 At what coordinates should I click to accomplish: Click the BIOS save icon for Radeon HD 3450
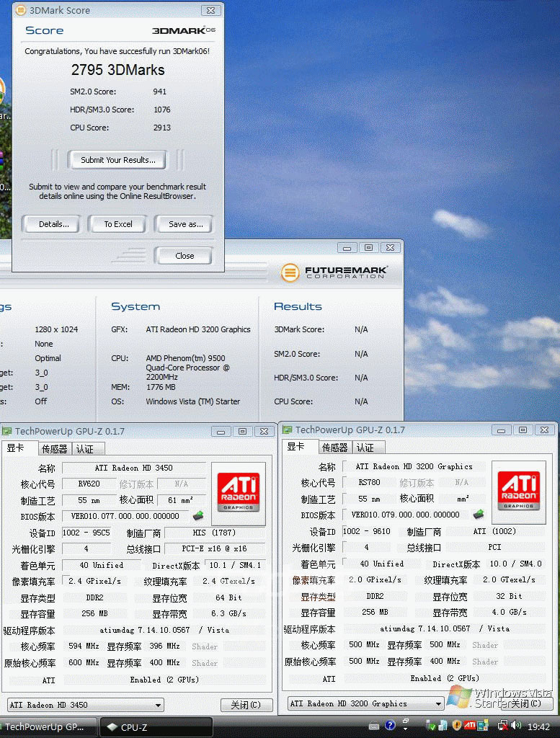(x=197, y=516)
